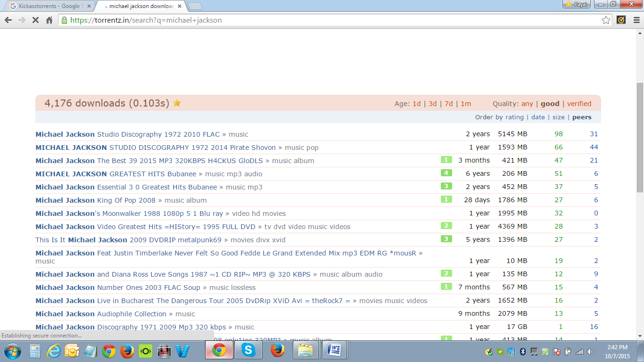Filter results by age 1m
Screen dimensions: 644x362
(x=466, y=104)
